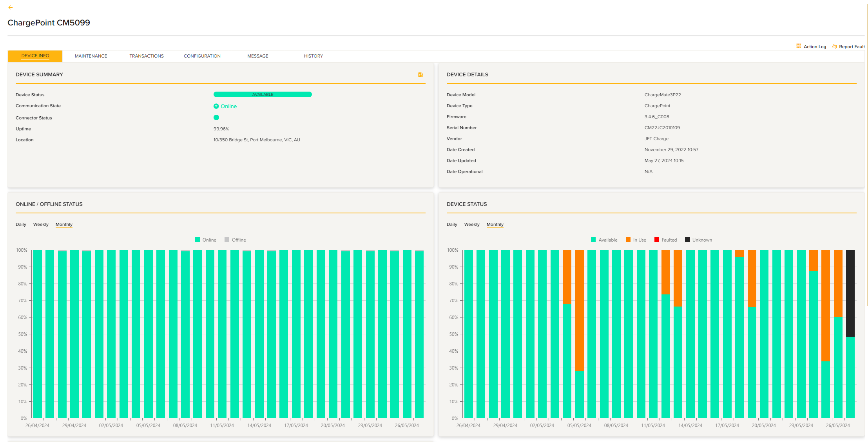Click the location address 10/350 Bridge St
This screenshot has width=868, height=442.
point(257,140)
